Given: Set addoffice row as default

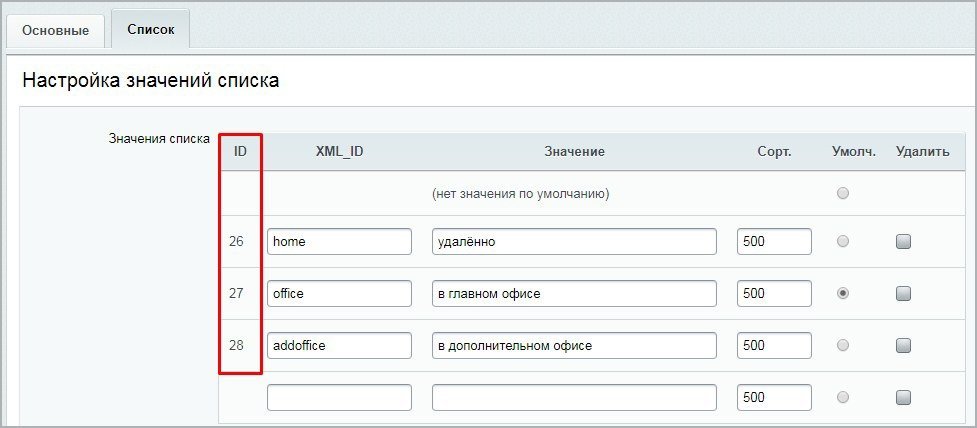Looking at the screenshot, I should pos(843,345).
